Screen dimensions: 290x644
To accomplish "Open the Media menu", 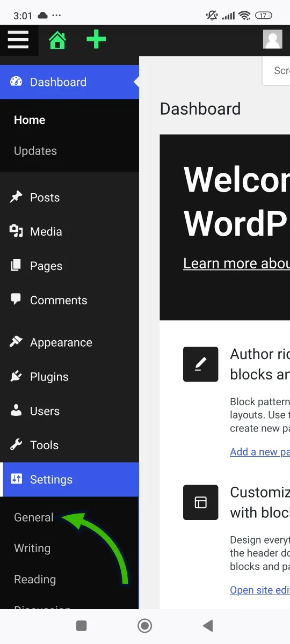I will (x=69, y=232).
